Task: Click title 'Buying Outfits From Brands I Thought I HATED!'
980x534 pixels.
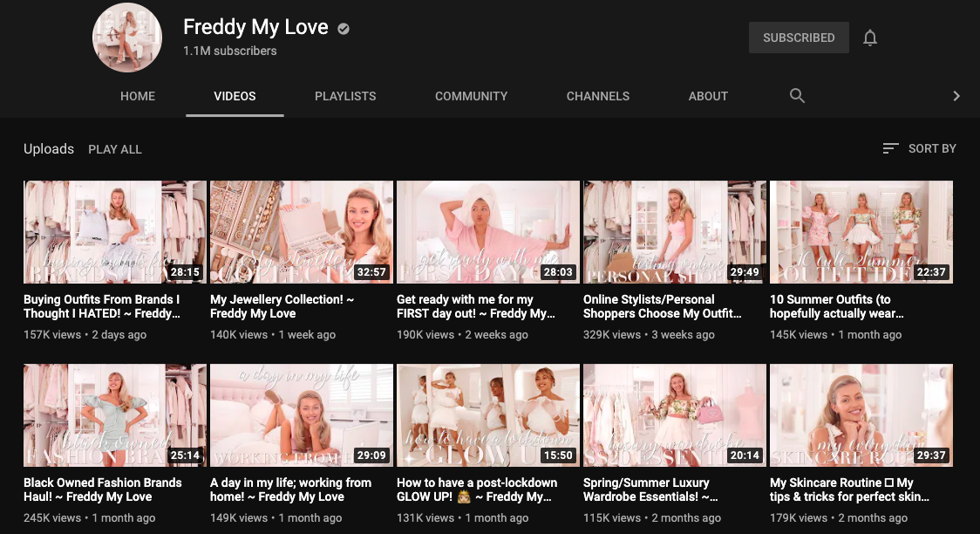Action: coord(102,306)
